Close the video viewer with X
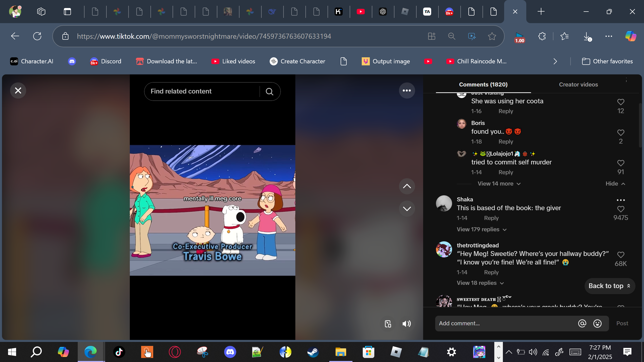 (18, 90)
